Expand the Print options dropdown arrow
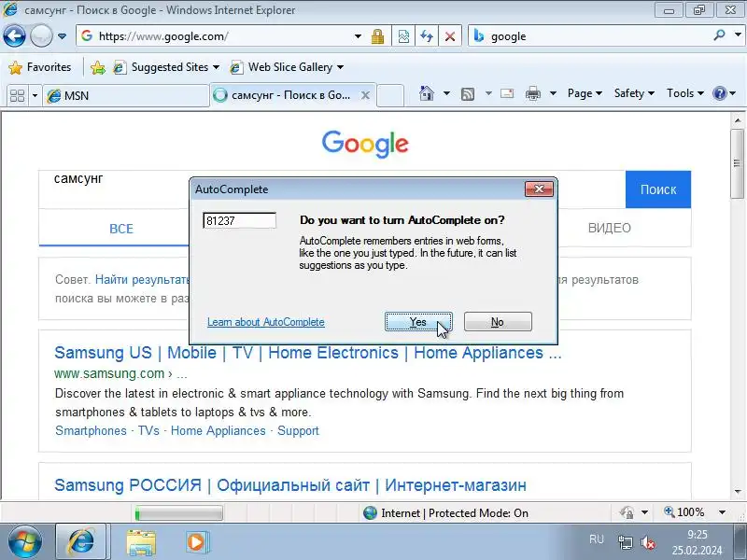This screenshot has width=747, height=560. coord(553,93)
